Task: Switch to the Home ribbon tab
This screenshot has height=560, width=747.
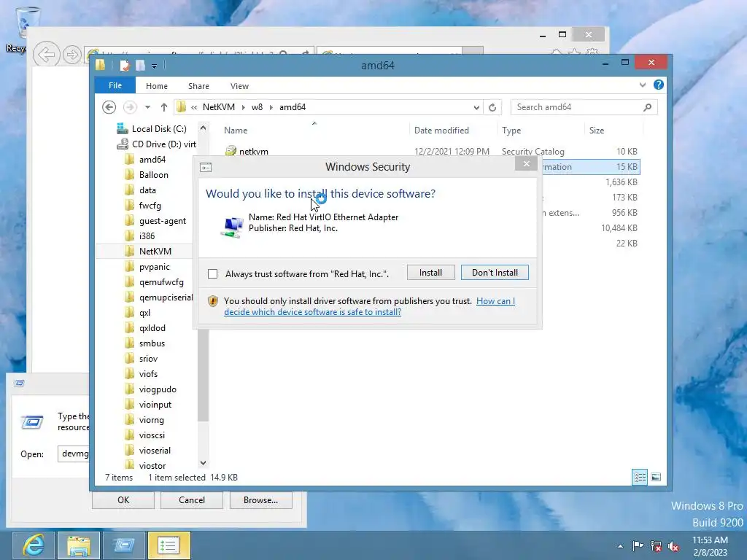Action: tap(157, 86)
